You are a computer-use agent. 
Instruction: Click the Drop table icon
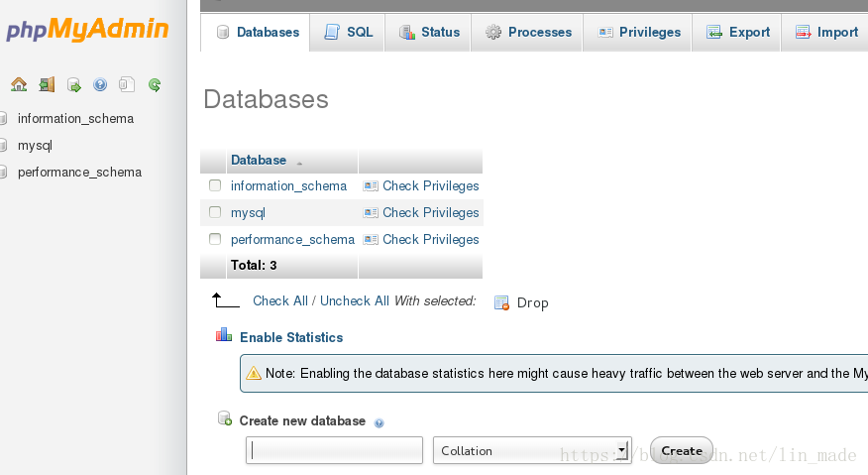tap(501, 302)
